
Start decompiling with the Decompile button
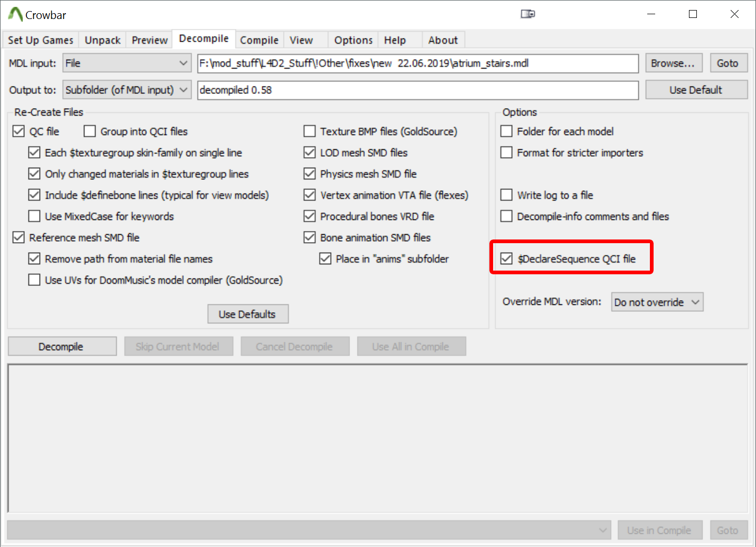(61, 347)
